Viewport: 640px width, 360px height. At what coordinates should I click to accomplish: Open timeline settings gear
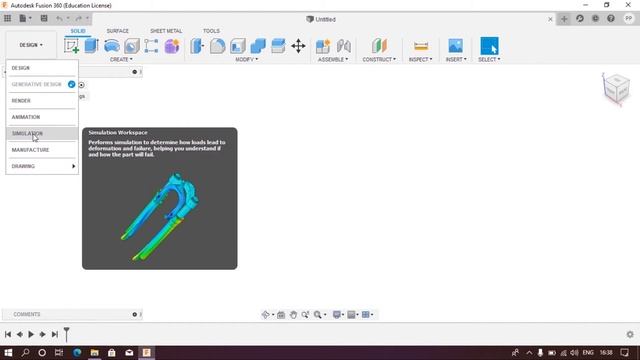(x=630, y=334)
